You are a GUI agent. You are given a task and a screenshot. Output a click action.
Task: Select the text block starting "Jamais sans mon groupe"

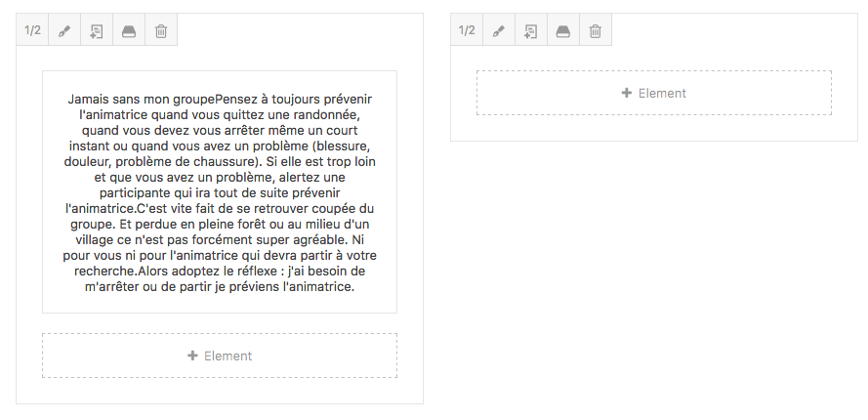[x=220, y=191]
